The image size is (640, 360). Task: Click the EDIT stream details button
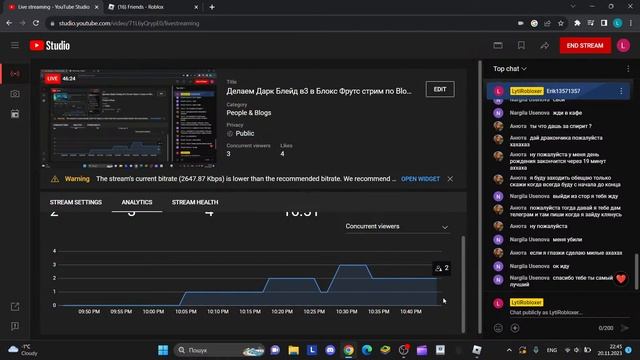[440, 89]
